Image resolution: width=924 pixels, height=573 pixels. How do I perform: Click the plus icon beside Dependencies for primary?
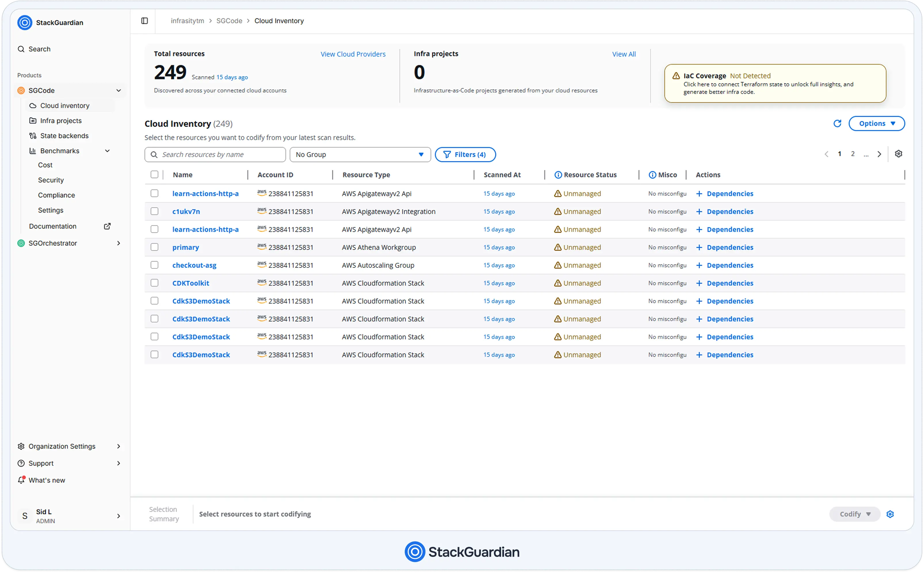click(x=699, y=247)
